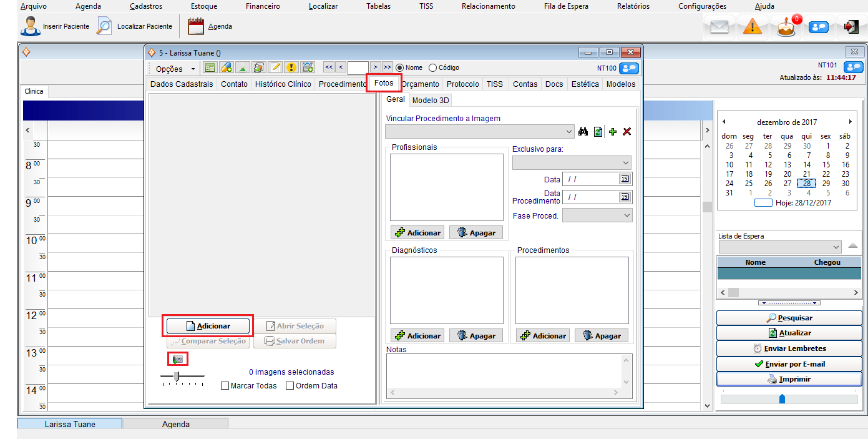The image size is (868, 439).
Task: Click the exit door icon
Action: (x=851, y=27)
